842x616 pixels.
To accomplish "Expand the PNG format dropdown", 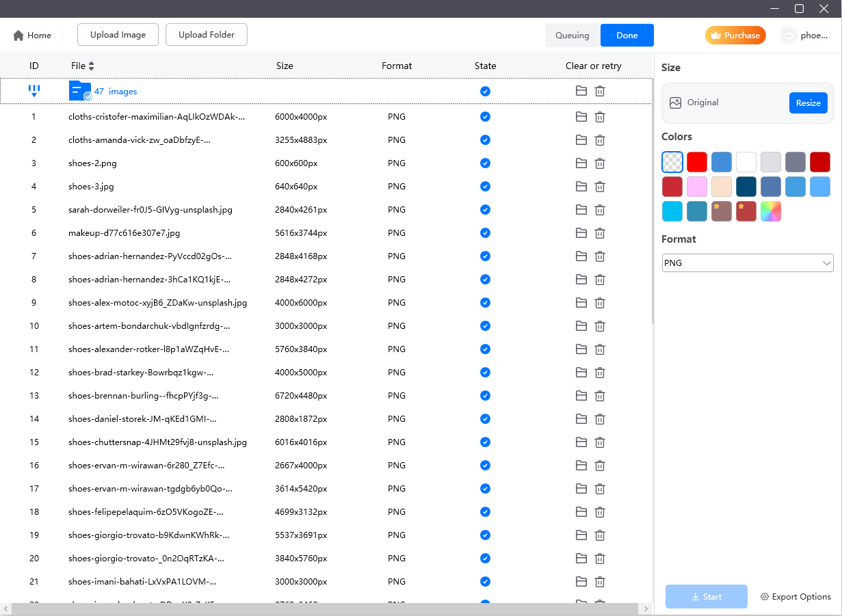I will click(748, 263).
